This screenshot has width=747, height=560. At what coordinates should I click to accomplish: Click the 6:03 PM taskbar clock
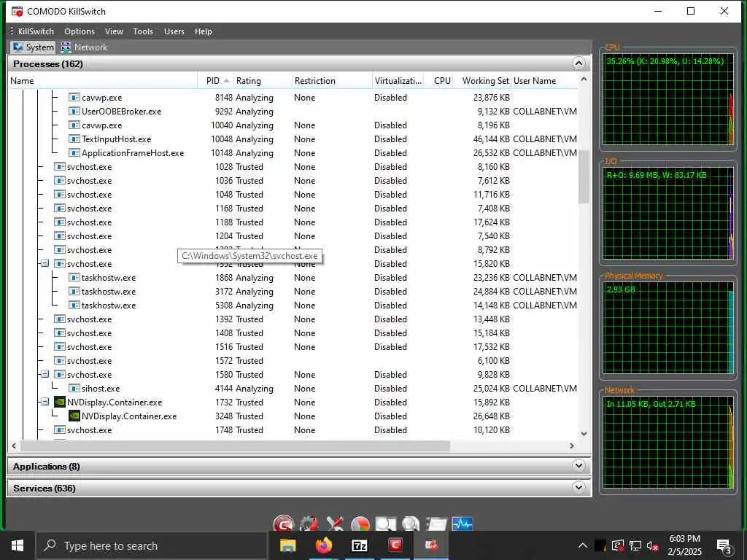click(x=684, y=539)
